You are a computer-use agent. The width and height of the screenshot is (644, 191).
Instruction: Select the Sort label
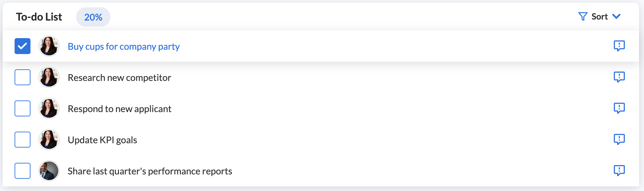(x=599, y=16)
